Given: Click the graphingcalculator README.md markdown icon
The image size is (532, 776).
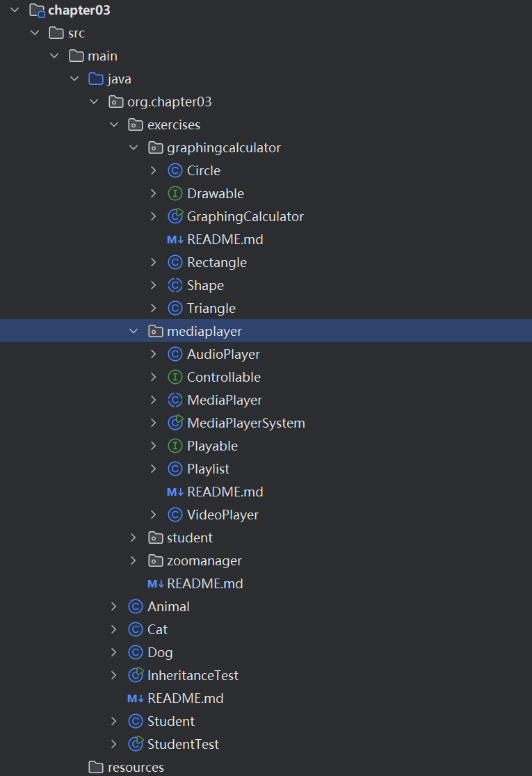Looking at the screenshot, I should click(x=175, y=239).
